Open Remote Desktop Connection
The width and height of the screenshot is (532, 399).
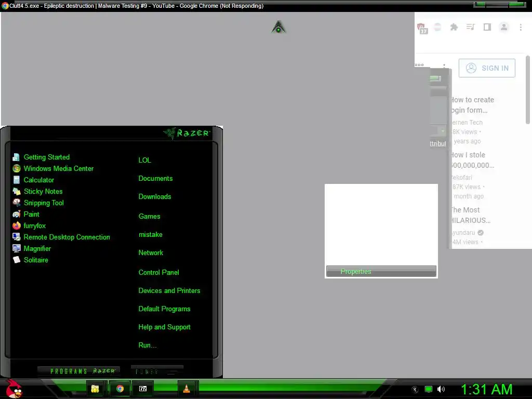(61, 237)
